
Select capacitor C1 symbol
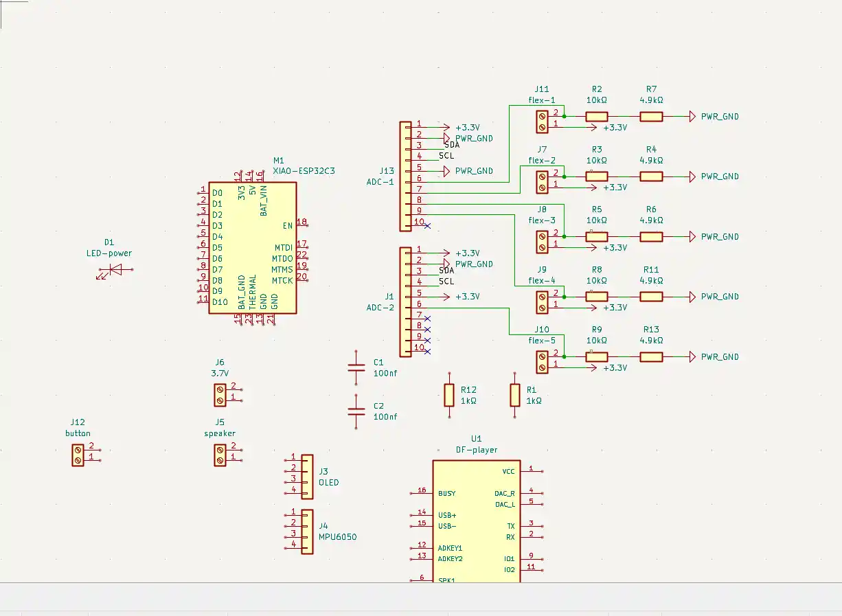click(356, 367)
